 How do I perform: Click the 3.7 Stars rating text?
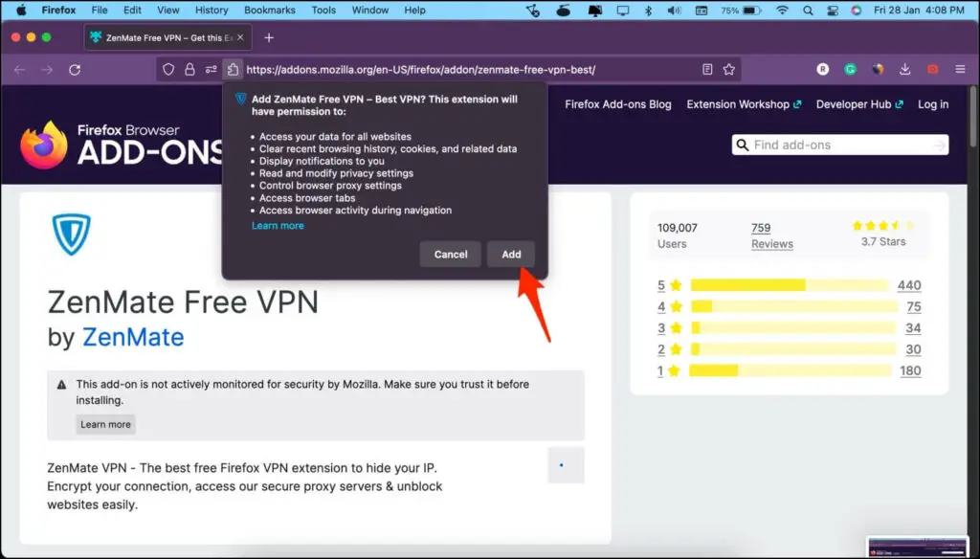[x=883, y=241]
